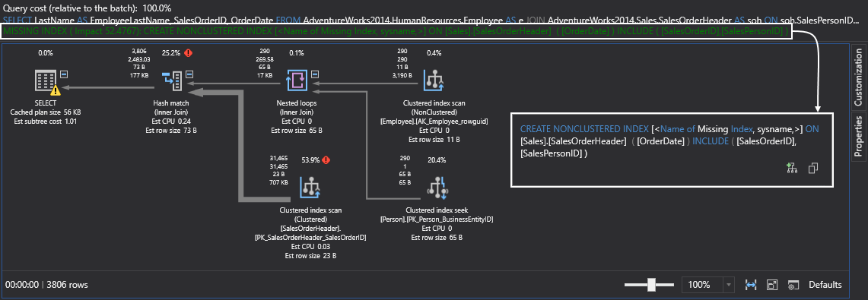Click the '[Employee].[AK_Employee_rowguid]' label

(x=434, y=121)
